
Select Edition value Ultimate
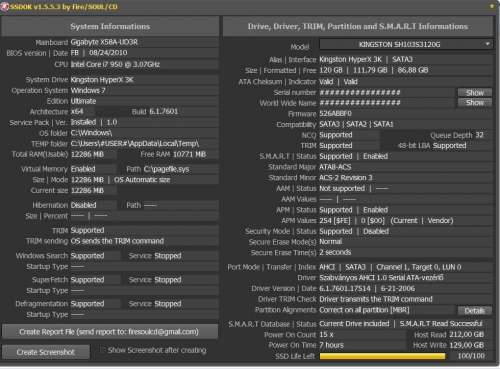83,101
